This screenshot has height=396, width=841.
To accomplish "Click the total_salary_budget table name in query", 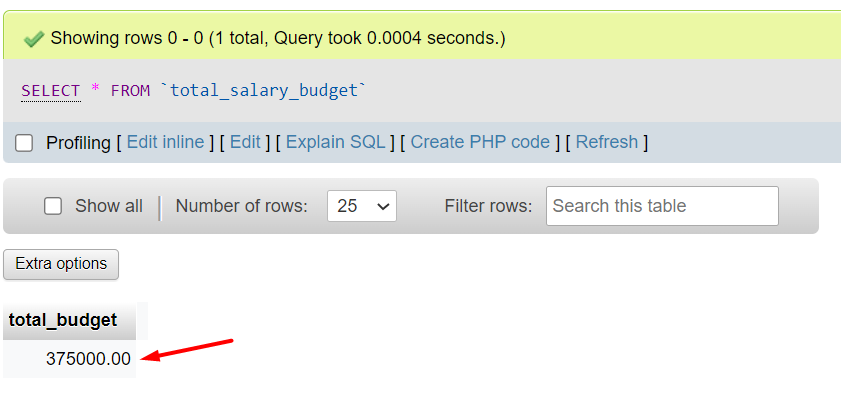I will [263, 90].
